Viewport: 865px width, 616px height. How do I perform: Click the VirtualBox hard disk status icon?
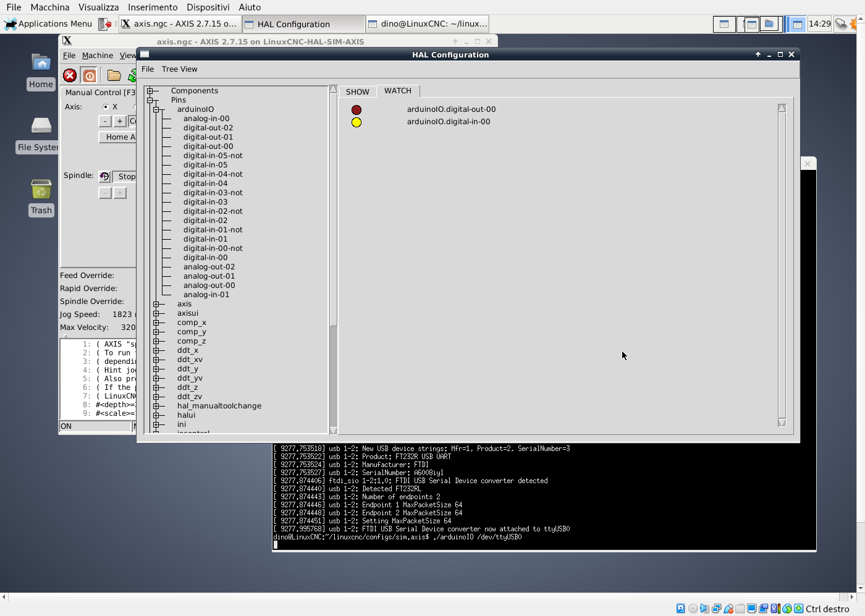(680, 609)
